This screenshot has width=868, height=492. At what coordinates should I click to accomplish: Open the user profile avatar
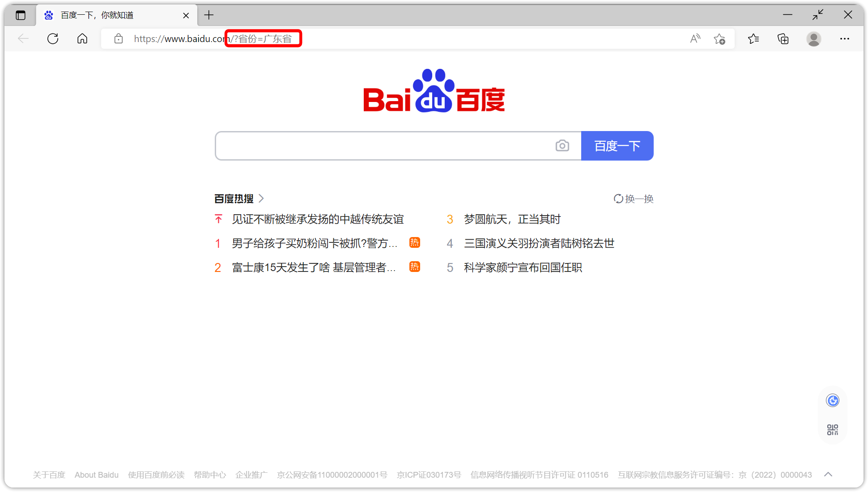point(814,39)
